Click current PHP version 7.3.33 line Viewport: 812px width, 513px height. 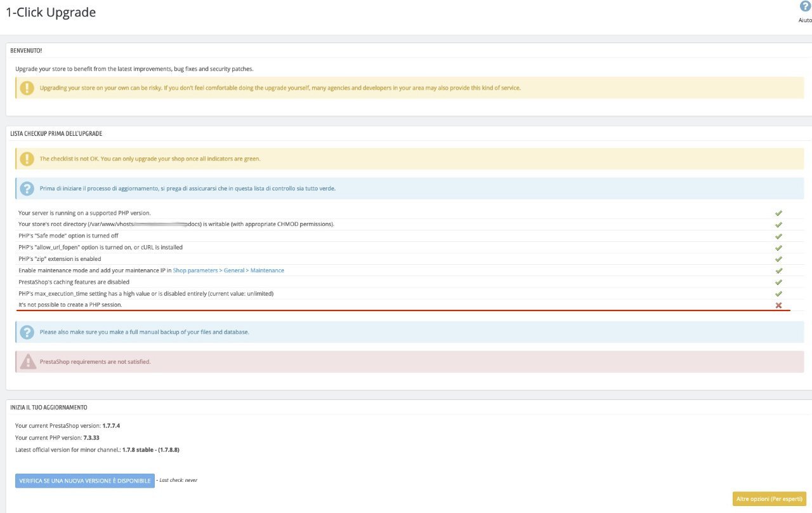58,437
